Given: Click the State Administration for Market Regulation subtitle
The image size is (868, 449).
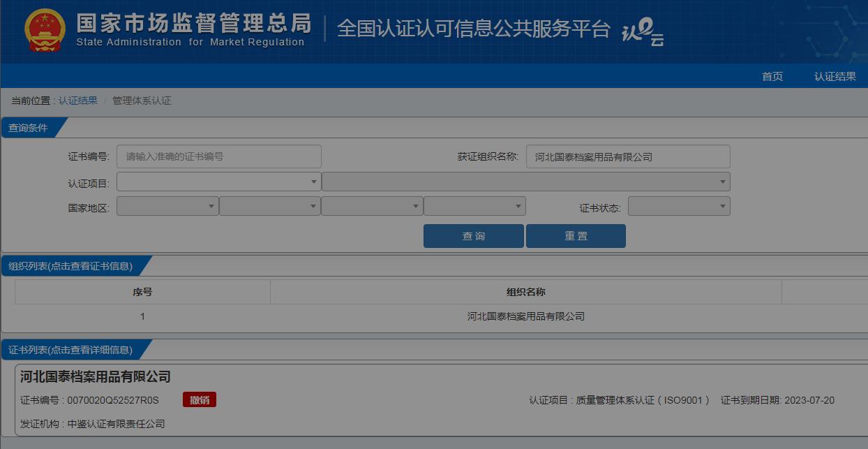Looking at the screenshot, I should [x=190, y=42].
